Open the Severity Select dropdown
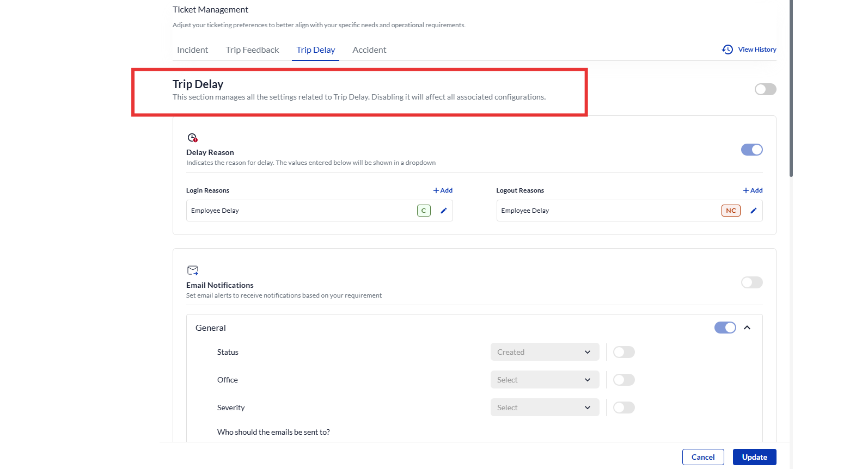Viewport: 868px width, 469px height. [545, 408]
